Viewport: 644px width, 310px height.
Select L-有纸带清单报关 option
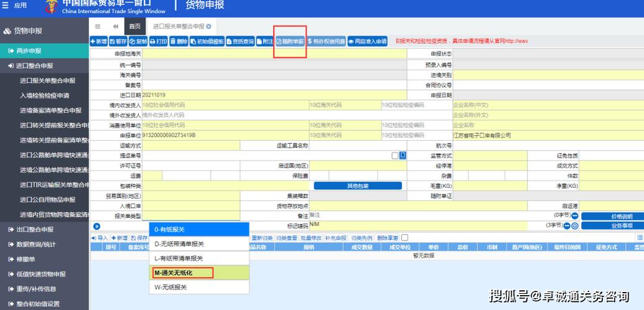point(199,259)
